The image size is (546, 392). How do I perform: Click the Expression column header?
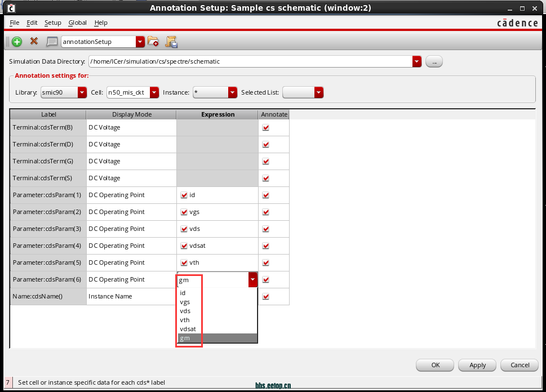tap(217, 114)
